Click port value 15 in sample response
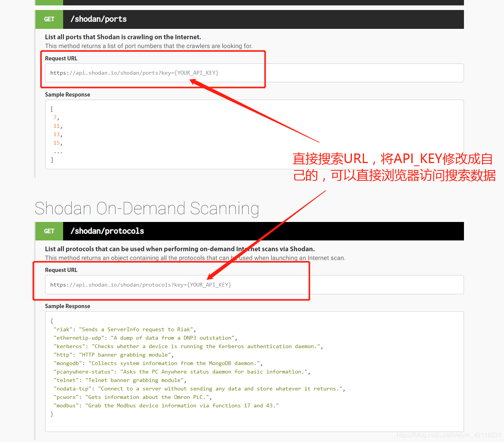 (x=57, y=143)
